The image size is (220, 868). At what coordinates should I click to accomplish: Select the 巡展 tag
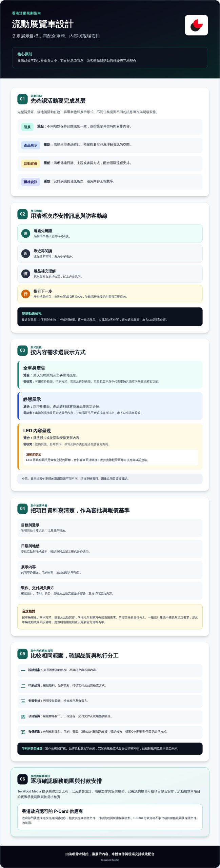27,127
